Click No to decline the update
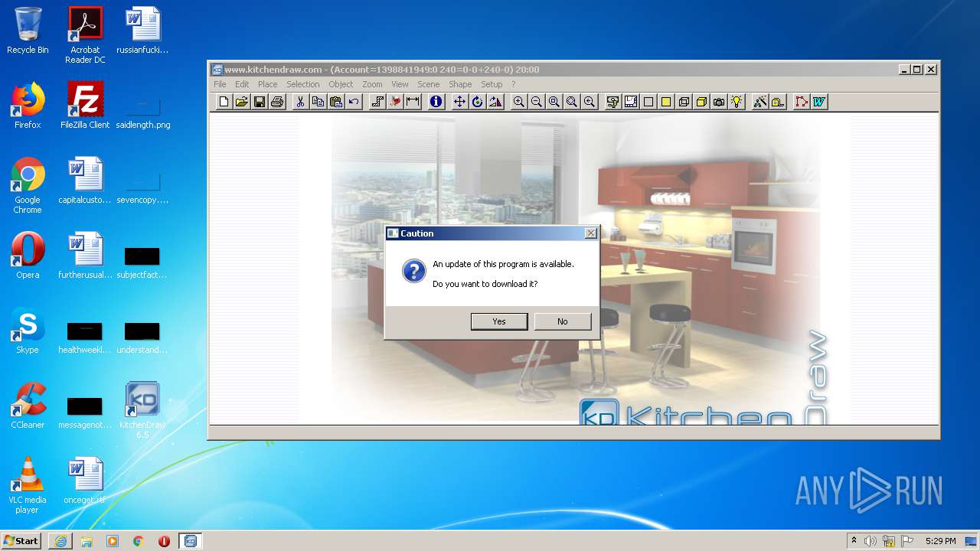 (x=563, y=321)
